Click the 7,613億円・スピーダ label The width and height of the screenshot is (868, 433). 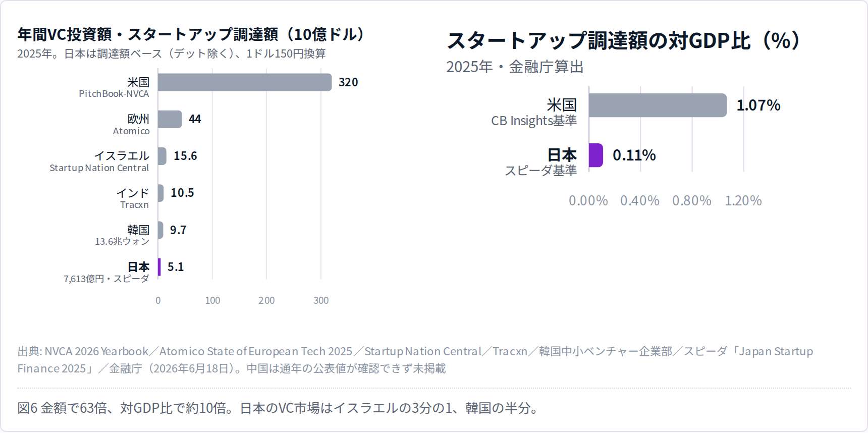click(106, 279)
